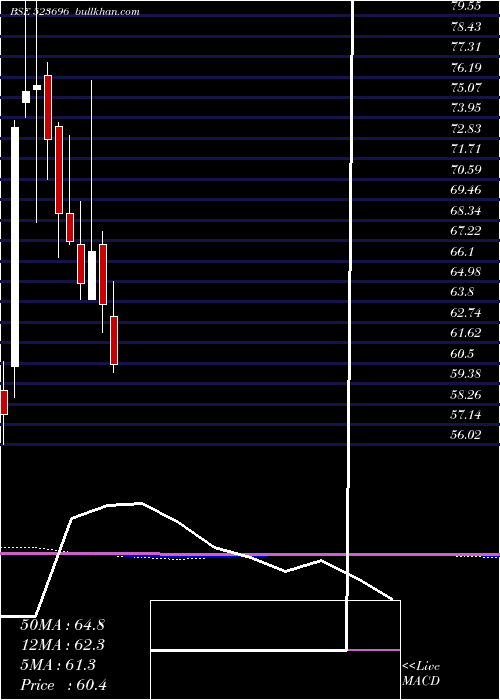The width and height of the screenshot is (500, 700).
Task: Click the 75.07 price axis label
Action: pyautogui.click(x=466, y=88)
